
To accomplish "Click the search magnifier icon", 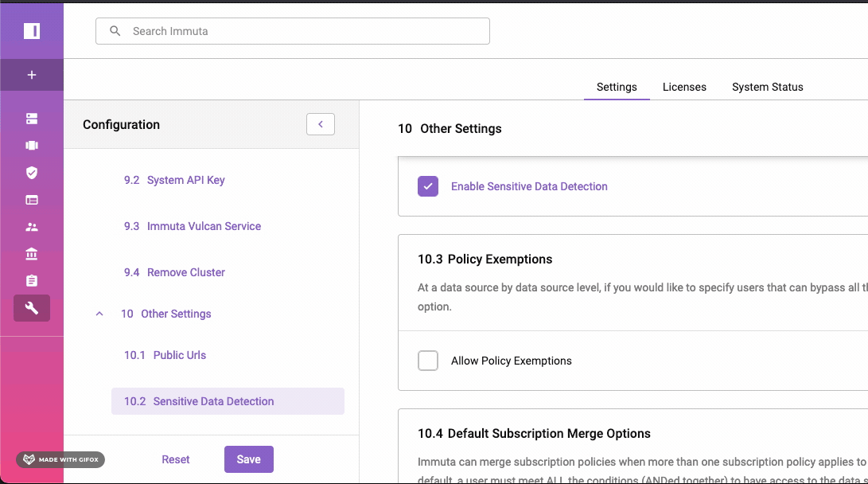I will click(x=115, y=31).
